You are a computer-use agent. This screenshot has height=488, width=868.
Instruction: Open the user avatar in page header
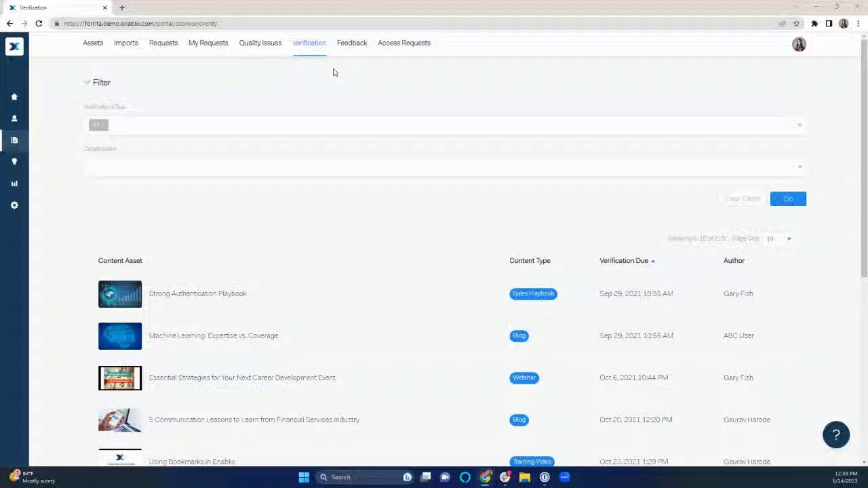tap(799, 44)
